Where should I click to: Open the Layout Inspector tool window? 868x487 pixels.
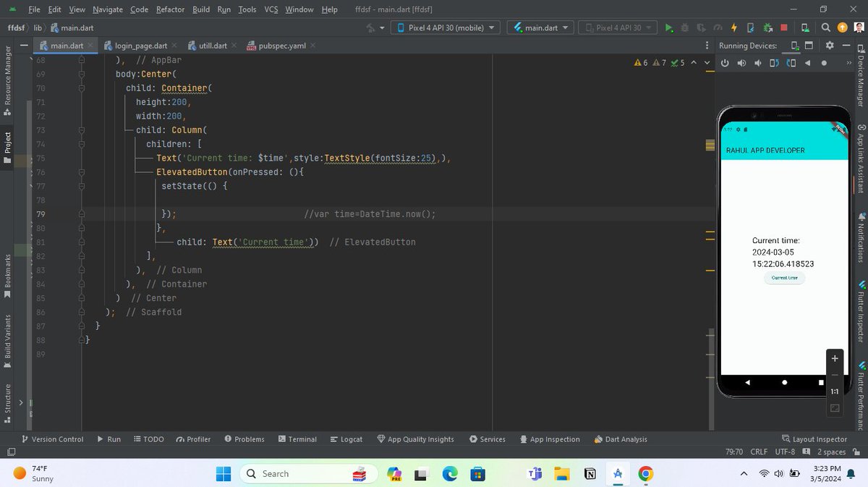pos(814,439)
